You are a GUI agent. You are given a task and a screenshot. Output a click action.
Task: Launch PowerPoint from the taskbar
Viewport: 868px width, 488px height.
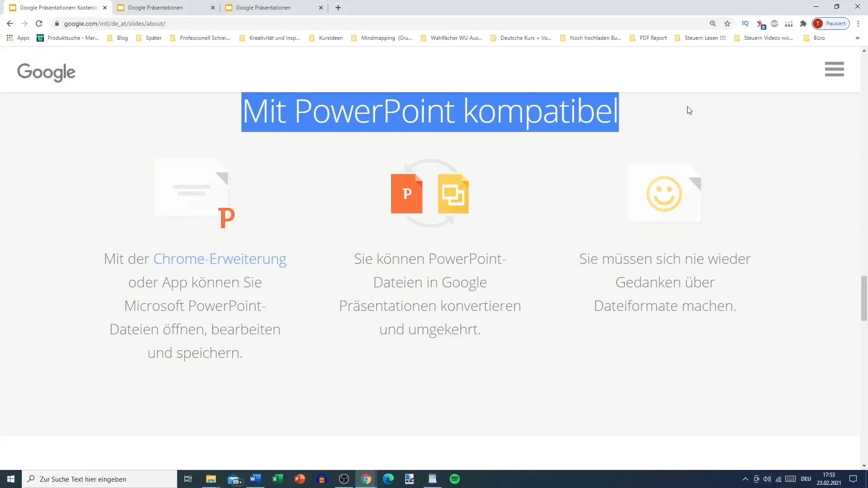[x=300, y=479]
